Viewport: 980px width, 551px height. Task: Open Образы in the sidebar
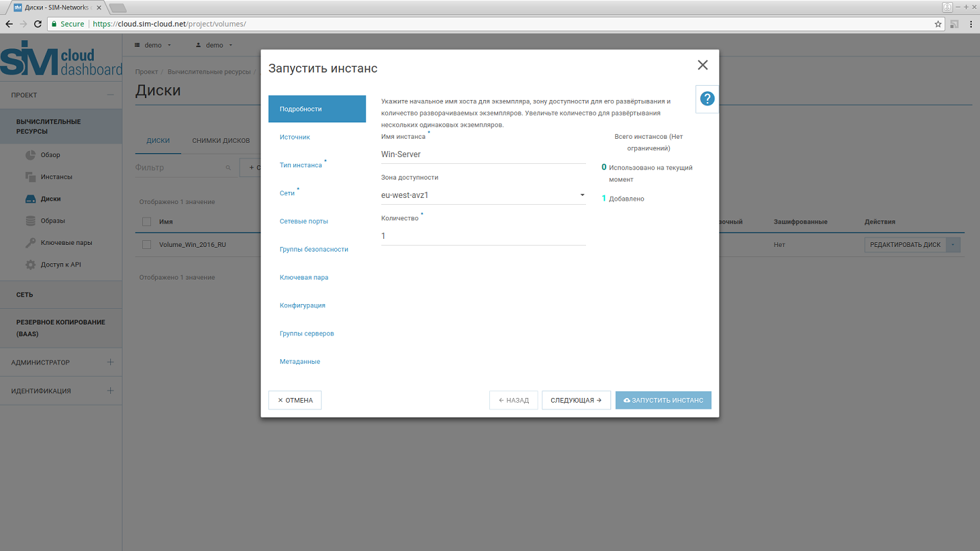[52, 221]
